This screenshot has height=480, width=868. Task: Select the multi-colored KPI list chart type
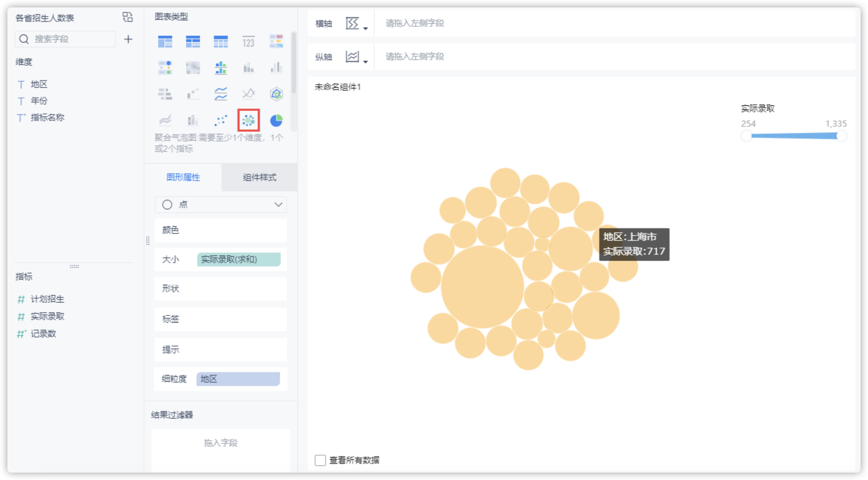tap(276, 41)
